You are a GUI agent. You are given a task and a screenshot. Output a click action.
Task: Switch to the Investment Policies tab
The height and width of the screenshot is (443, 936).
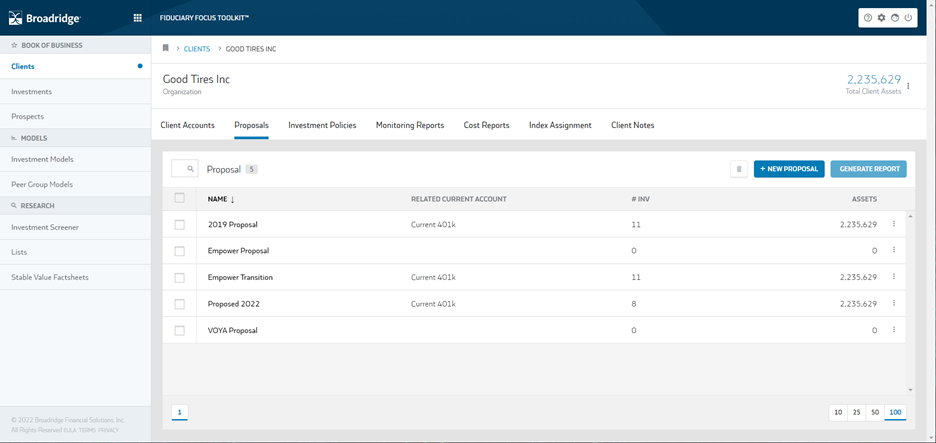(322, 125)
